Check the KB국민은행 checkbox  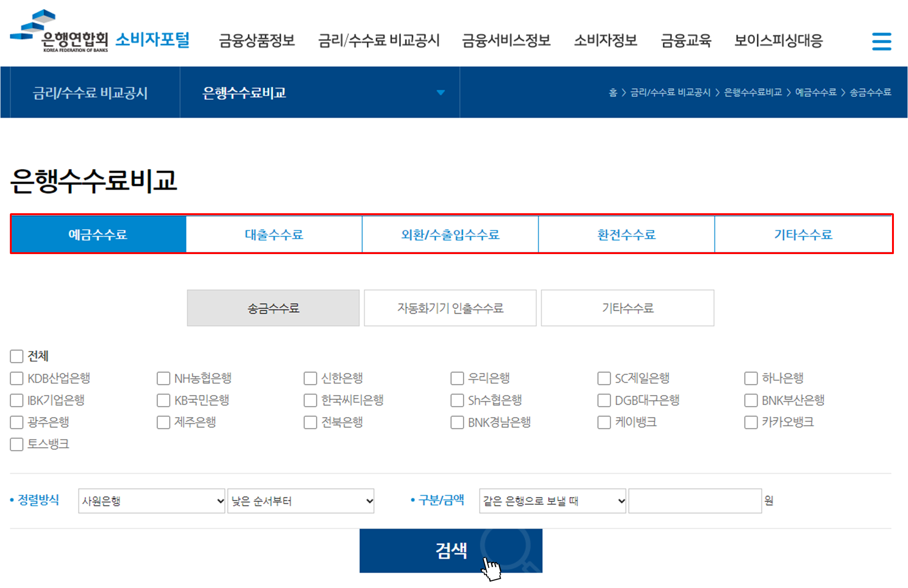point(163,401)
